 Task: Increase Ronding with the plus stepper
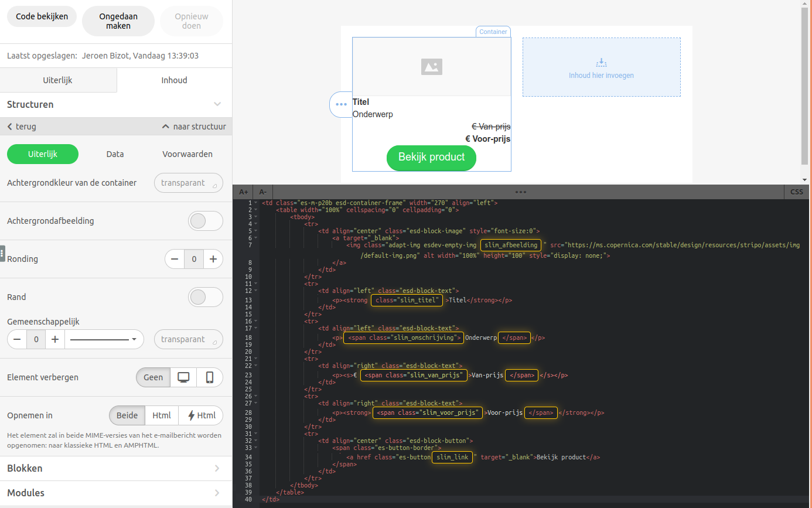[x=213, y=258]
